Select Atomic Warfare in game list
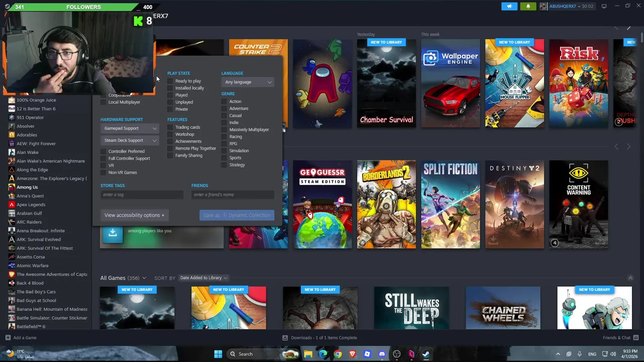Image resolution: width=644 pixels, height=362 pixels. click(32, 265)
